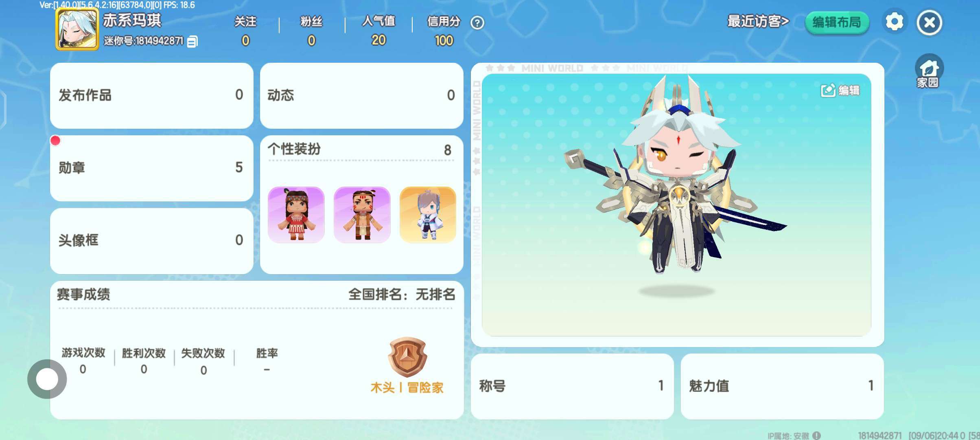Select the tribal warrior costume thumbnail
The height and width of the screenshot is (440, 980).
[x=362, y=215]
